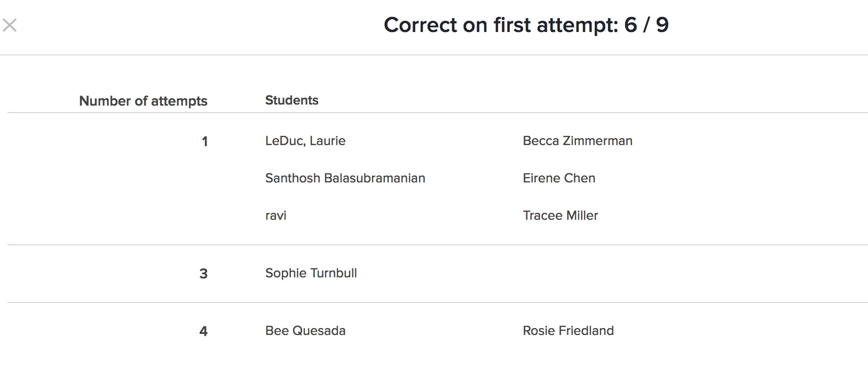Click on Eirene Chen's name

point(558,178)
